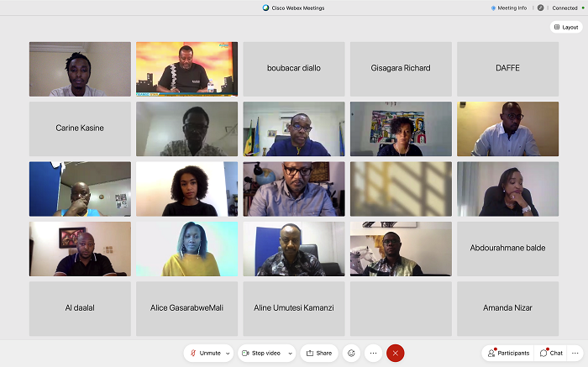Stop video camera feed
The image size is (588, 367).
261,353
